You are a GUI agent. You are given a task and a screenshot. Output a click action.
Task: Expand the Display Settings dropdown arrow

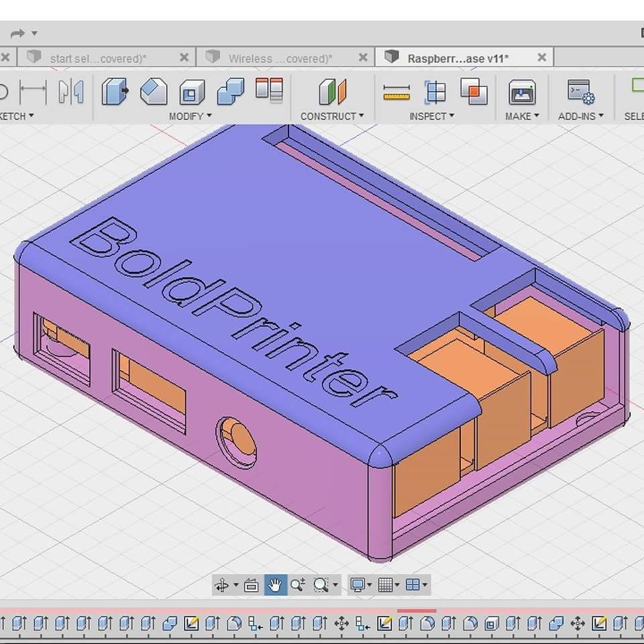coord(369,585)
